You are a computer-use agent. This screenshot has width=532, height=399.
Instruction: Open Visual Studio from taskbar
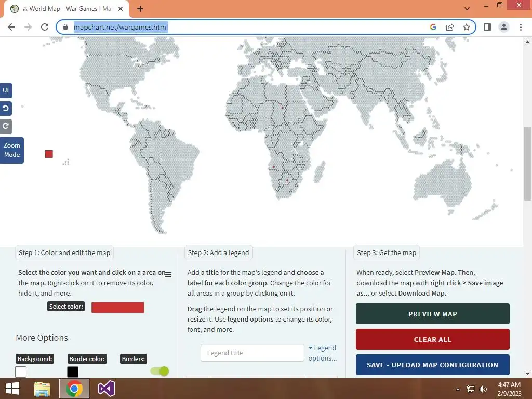pos(106,389)
